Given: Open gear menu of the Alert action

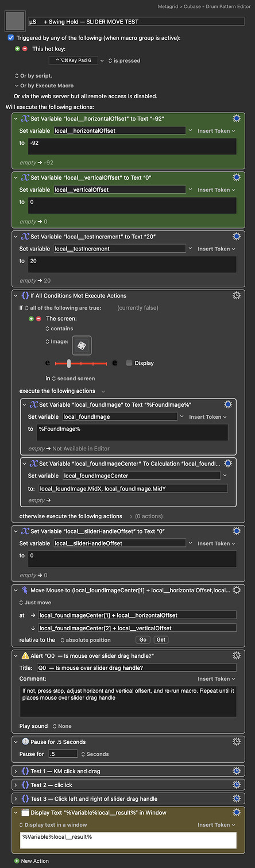Looking at the screenshot, I should coord(236,656).
